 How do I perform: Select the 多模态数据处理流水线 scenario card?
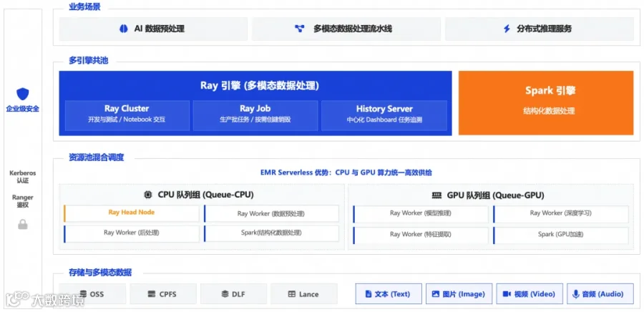pyautogui.click(x=346, y=29)
